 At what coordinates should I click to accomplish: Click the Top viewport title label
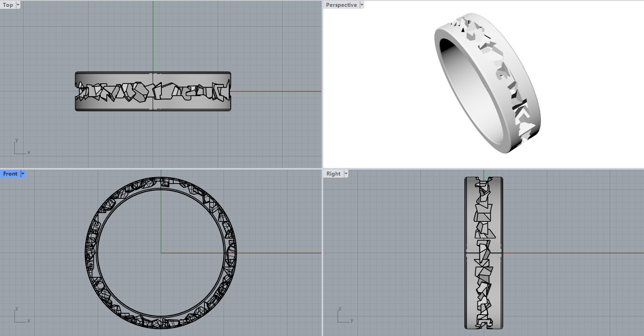(x=8, y=5)
